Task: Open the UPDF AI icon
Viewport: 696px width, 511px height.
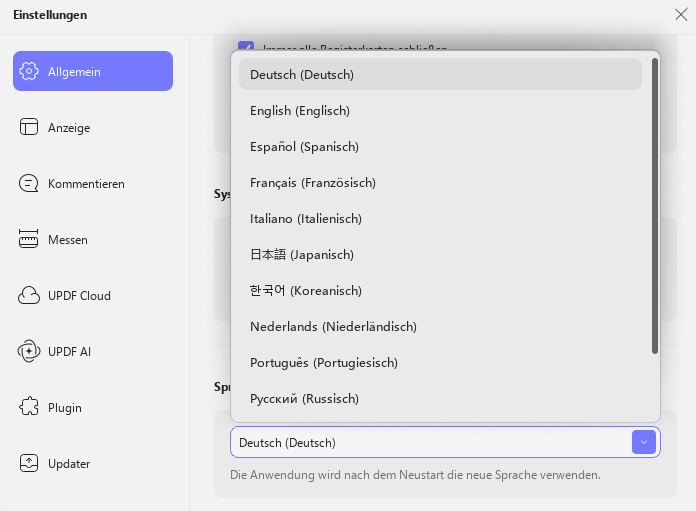Action: coord(29,351)
